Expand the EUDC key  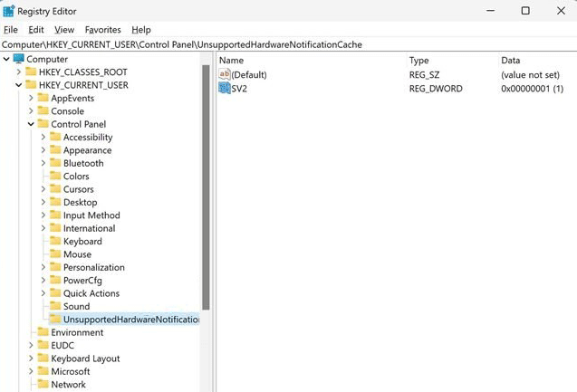[31, 345]
